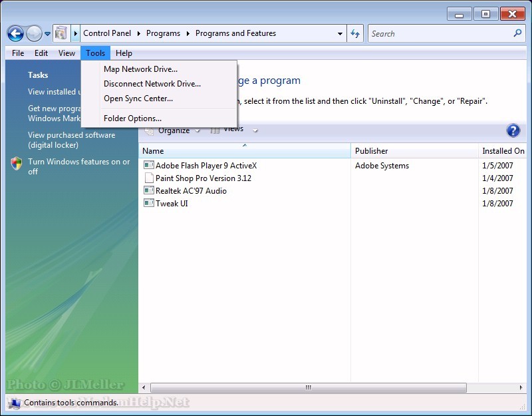Click the Refresh button
The image size is (532, 416).
pyautogui.click(x=355, y=33)
